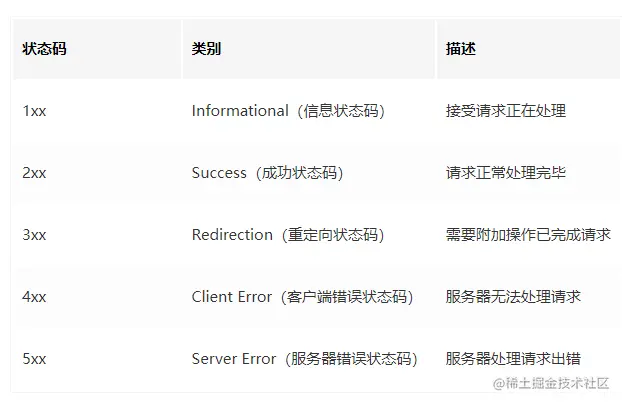Click the 需要附加操作已完成请求 description
The width and height of the screenshot is (622, 403).
(528, 234)
